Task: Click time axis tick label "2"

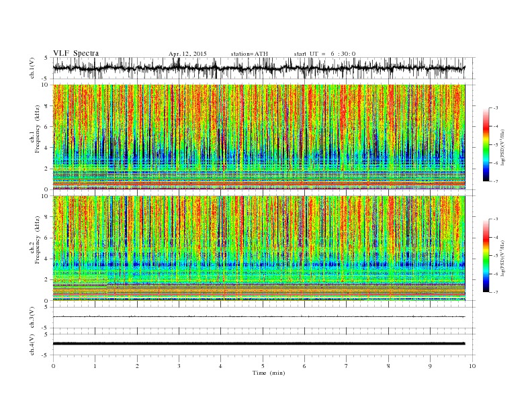Action: (x=137, y=366)
